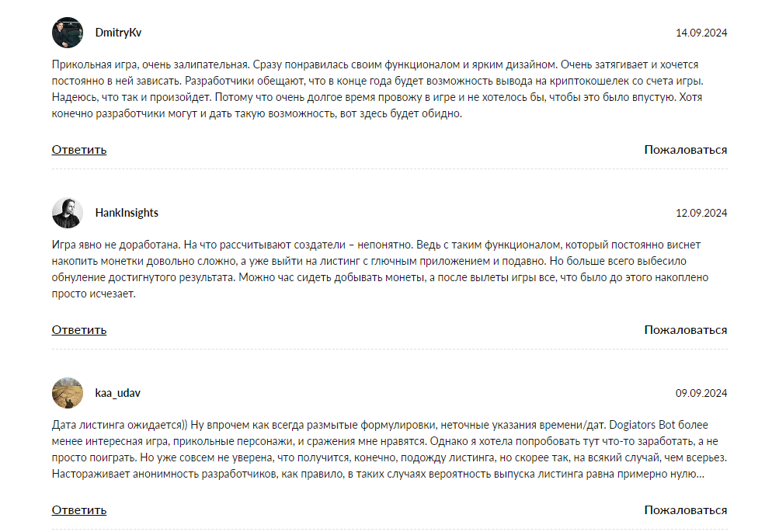The width and height of the screenshot is (779, 532).
Task: Click HankInsights' avatar picture
Action: pos(67,213)
